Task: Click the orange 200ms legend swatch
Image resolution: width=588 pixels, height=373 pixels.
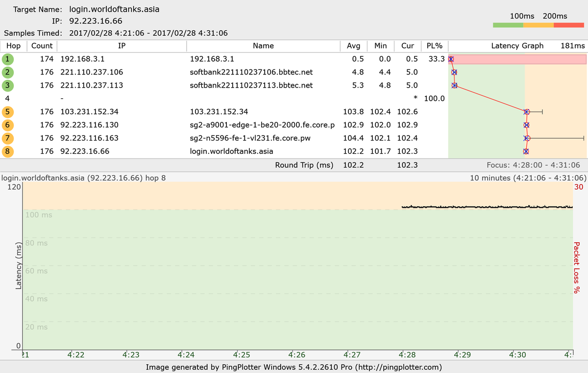Action: (539, 25)
